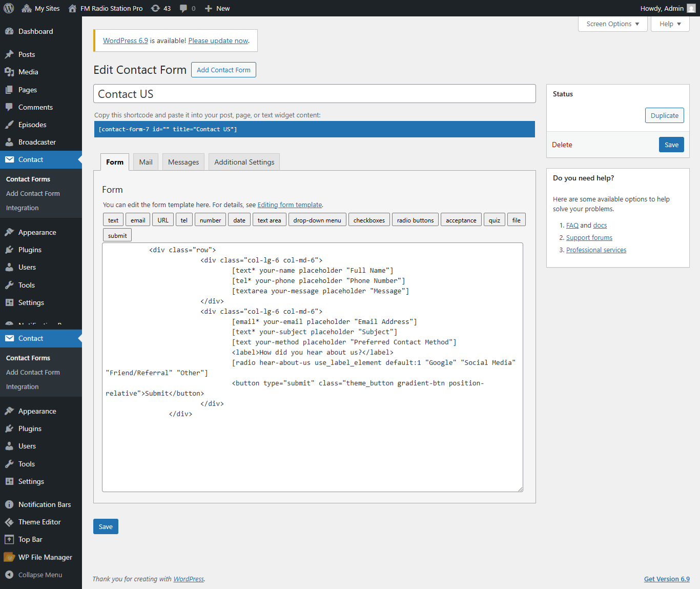The image size is (700, 589).
Task: Duplicate the contact form
Action: 664,115
